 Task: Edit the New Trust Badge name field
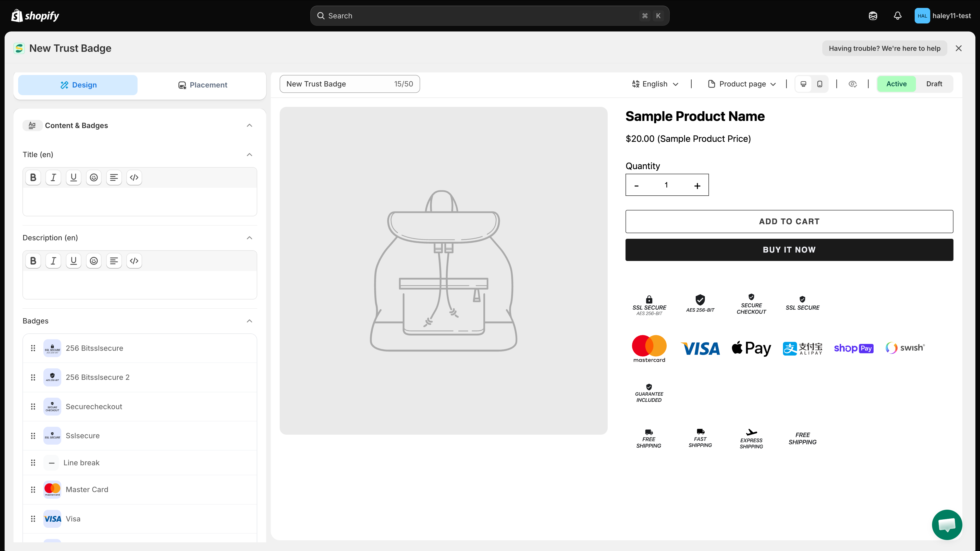(x=350, y=84)
